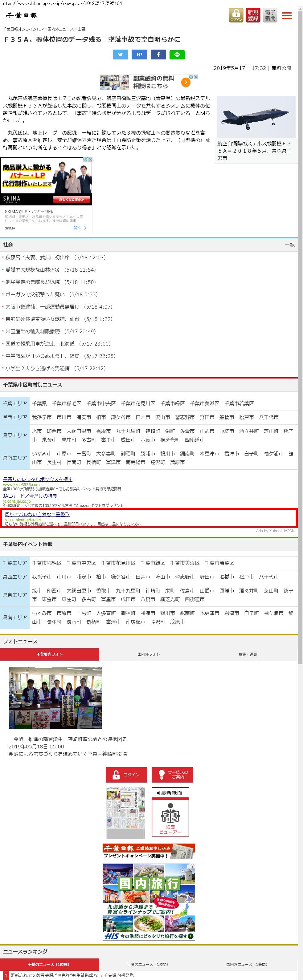Screen dimensions: 303x980
Task: Open the 社会 section 一覧 link
Action: pos(290,245)
